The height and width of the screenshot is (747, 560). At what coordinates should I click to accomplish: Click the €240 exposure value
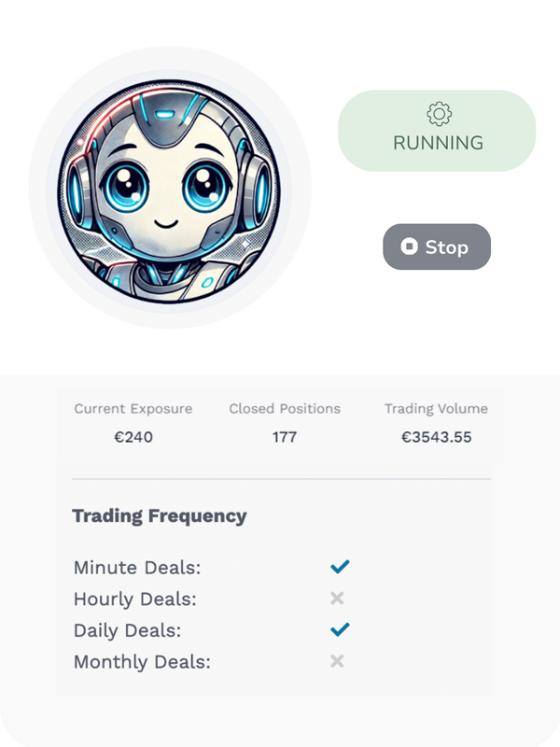(133, 437)
